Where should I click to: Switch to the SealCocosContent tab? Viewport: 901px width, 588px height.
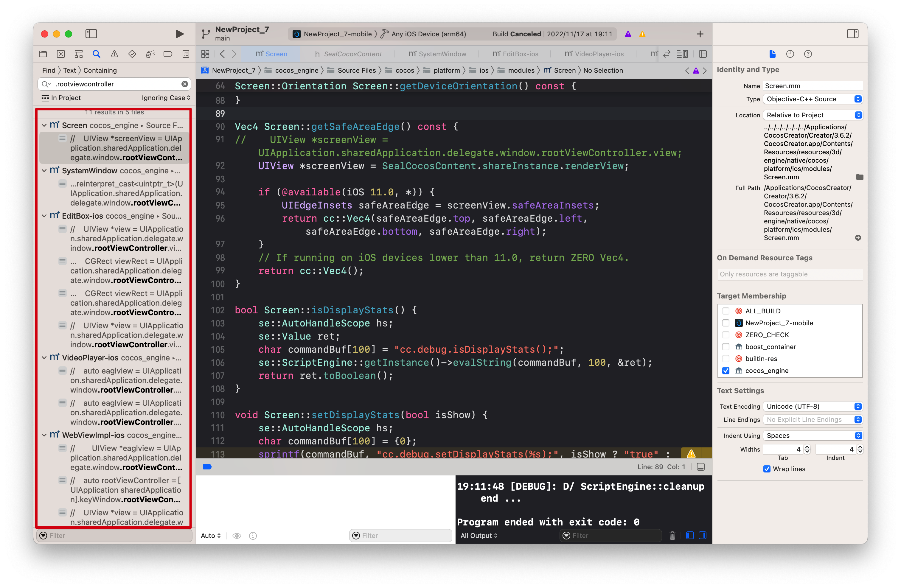click(x=348, y=54)
